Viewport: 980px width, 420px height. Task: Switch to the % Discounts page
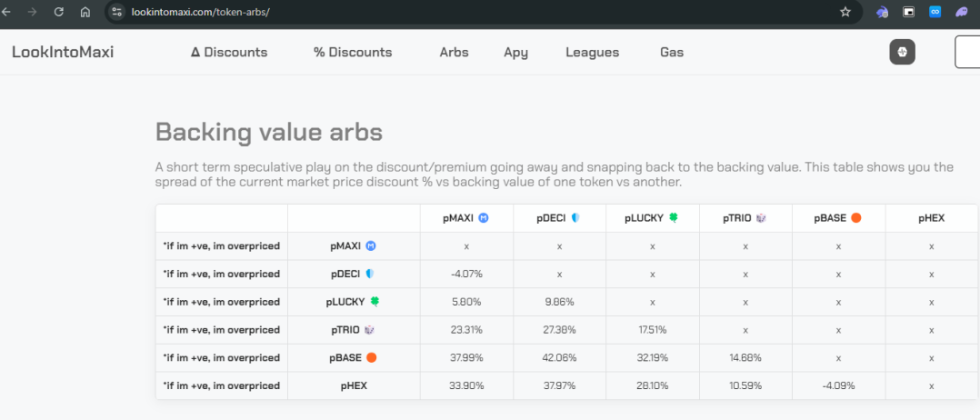click(x=353, y=52)
